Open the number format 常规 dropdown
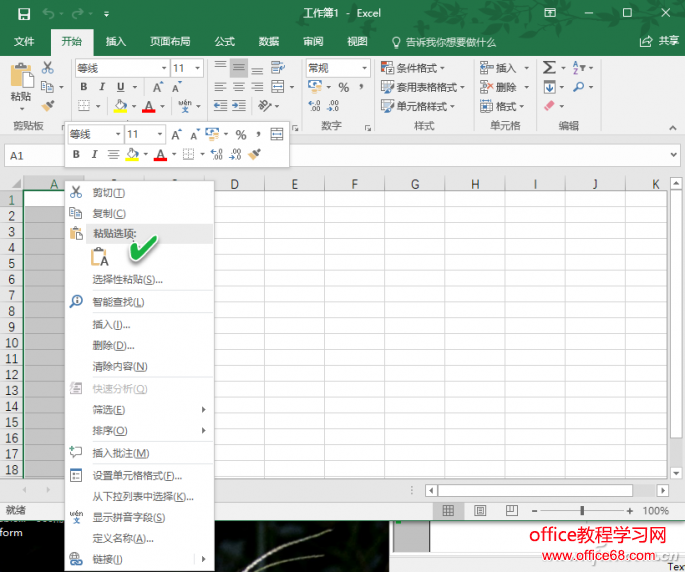This screenshot has height=572, width=685. pyautogui.click(x=364, y=68)
